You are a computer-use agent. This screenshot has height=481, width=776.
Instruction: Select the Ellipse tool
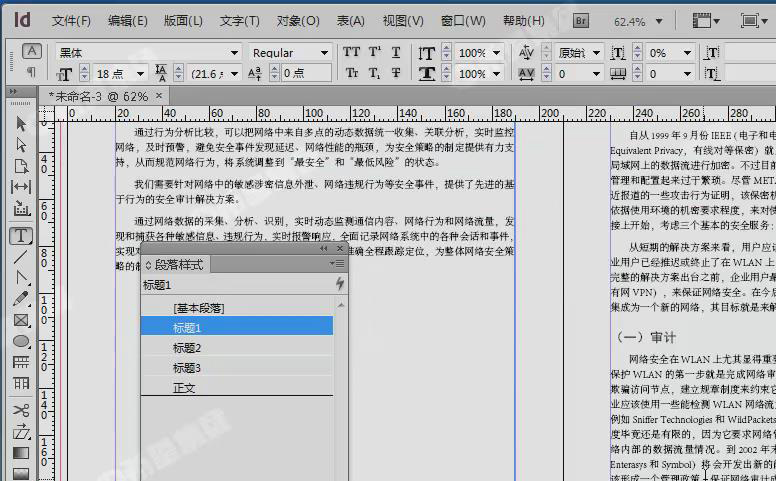pos(21,342)
